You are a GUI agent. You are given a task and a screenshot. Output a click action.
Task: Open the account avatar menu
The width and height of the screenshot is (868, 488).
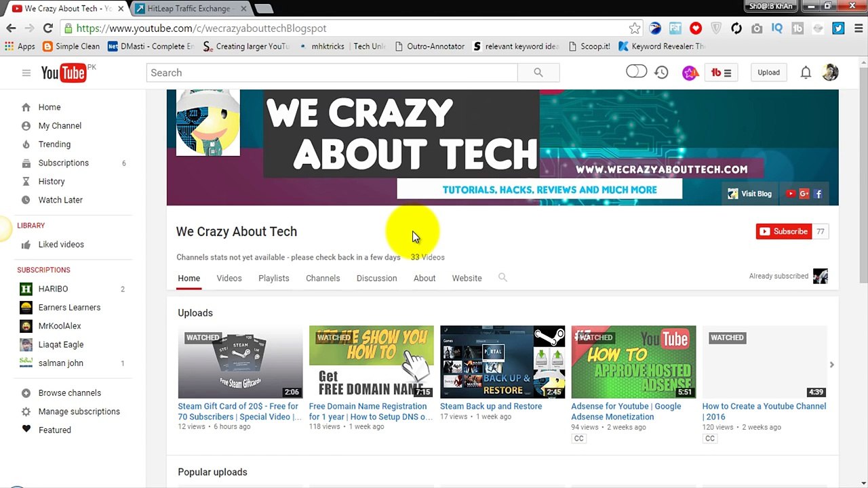(x=830, y=73)
